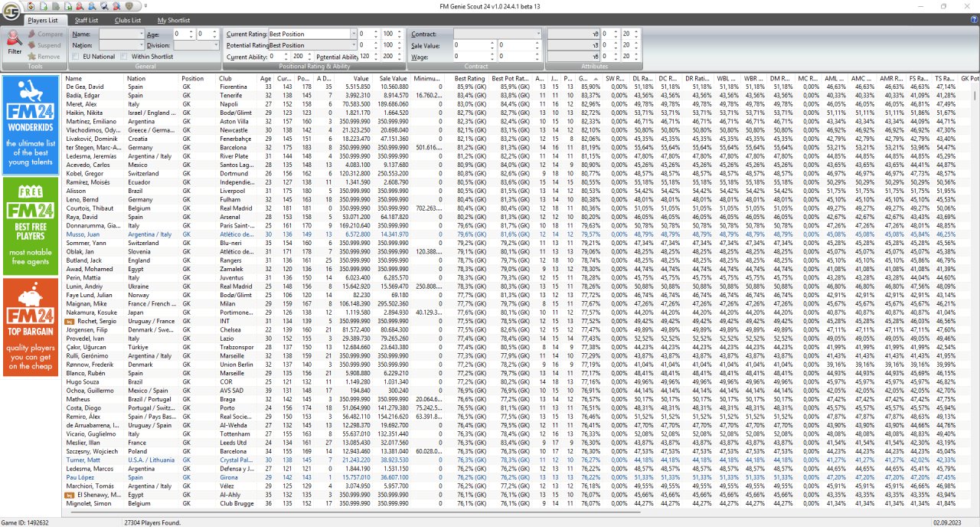Sort by the Name column header

(94, 78)
